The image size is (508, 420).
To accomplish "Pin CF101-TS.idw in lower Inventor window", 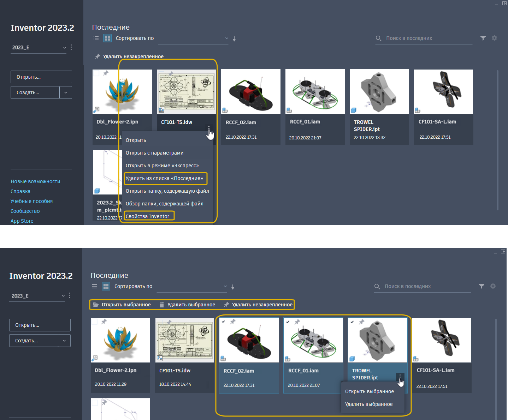I will (169, 322).
